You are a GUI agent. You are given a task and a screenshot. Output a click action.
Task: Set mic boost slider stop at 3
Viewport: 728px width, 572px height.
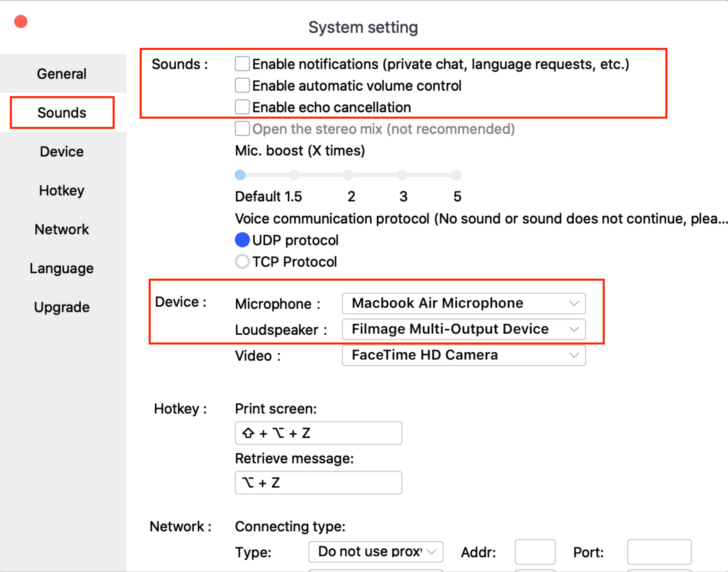(x=402, y=175)
